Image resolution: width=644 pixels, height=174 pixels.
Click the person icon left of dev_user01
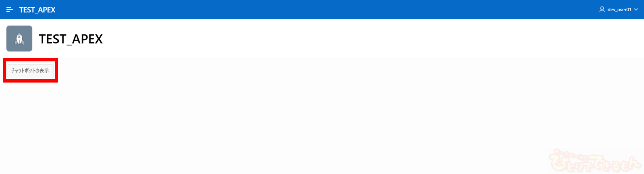click(602, 10)
